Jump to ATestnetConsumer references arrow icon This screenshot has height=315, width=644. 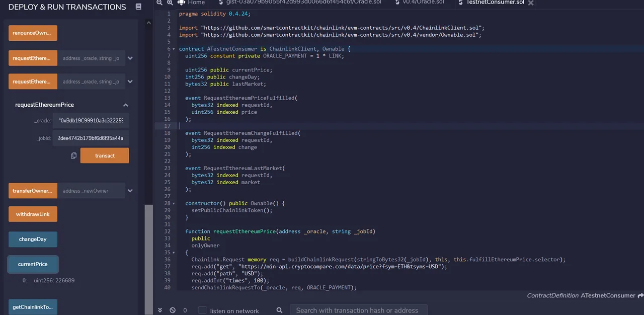640,296
